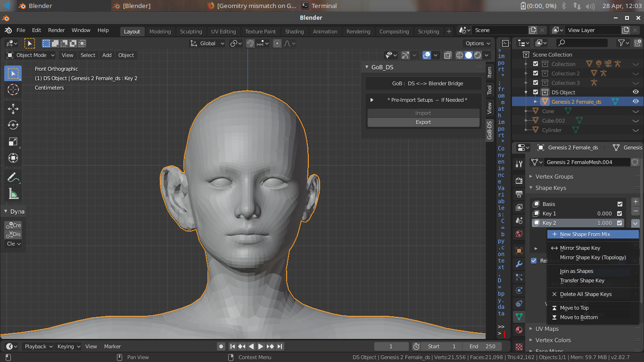Open Object Data properties tab icon
The image size is (644, 362).
[x=519, y=317]
